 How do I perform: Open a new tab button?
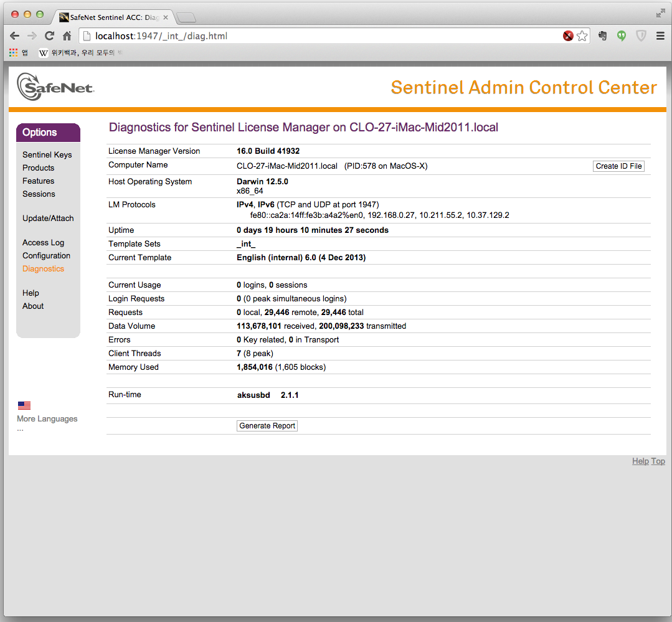[x=186, y=17]
